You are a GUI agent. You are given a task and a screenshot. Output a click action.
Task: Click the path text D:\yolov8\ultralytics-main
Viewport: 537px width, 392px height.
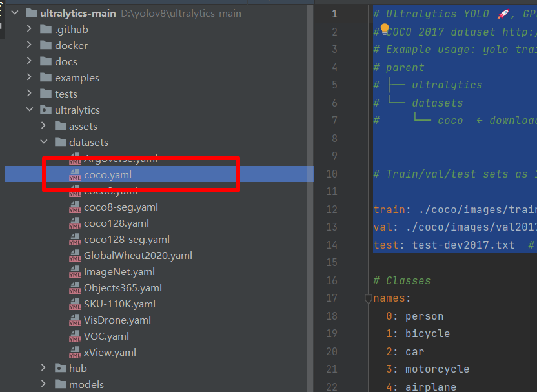[181, 14]
